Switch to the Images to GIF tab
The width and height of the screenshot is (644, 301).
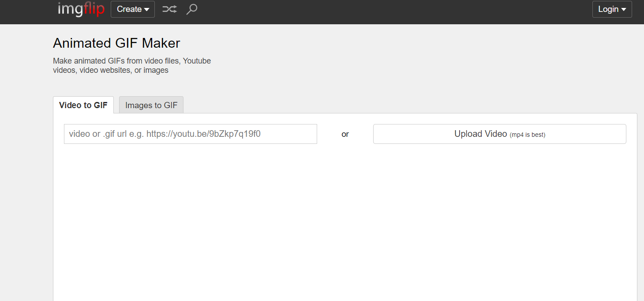tap(151, 105)
